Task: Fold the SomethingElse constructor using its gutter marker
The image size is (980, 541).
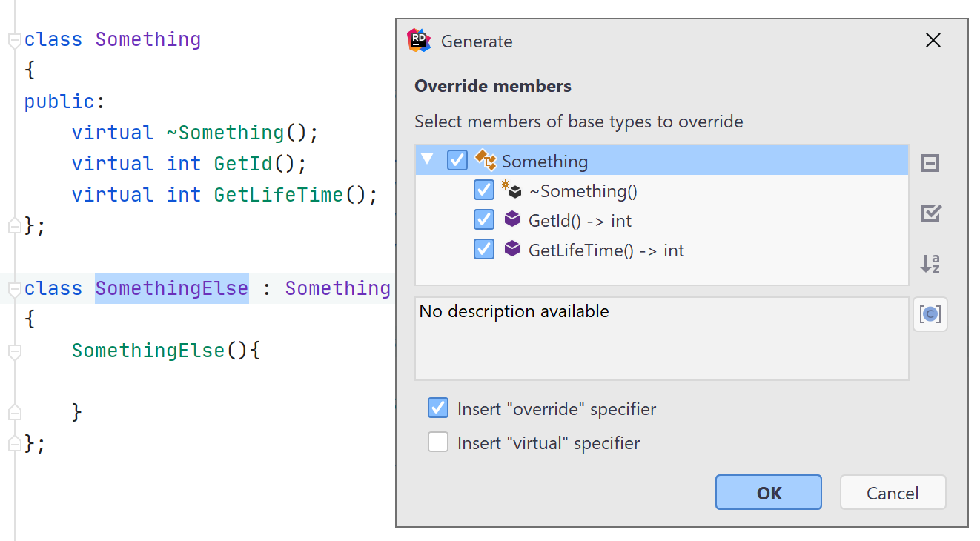Action: [13, 350]
